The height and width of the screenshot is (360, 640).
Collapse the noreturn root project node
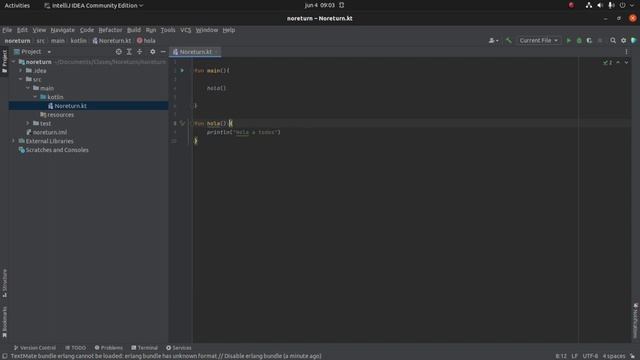(14, 62)
